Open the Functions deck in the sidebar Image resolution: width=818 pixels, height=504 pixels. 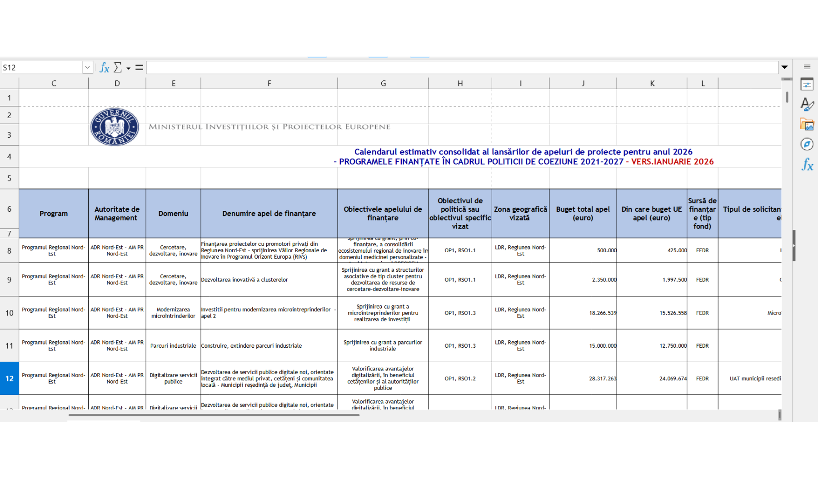(x=807, y=165)
